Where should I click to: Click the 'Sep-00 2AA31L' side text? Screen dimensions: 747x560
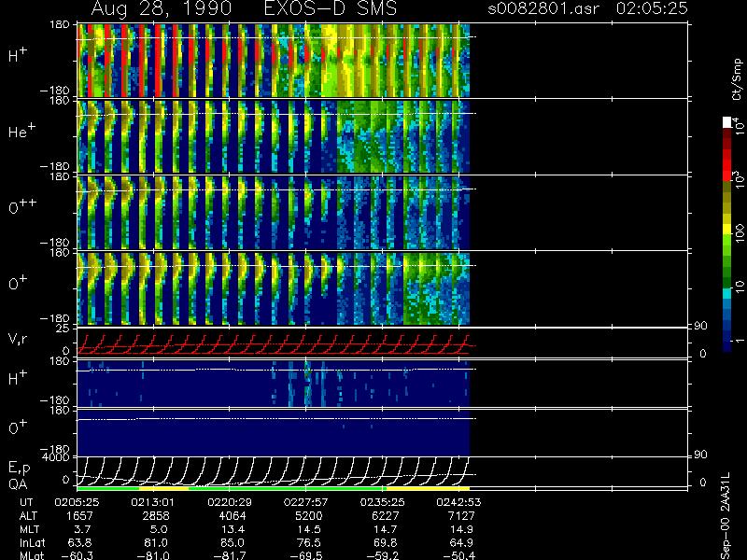click(x=726, y=517)
